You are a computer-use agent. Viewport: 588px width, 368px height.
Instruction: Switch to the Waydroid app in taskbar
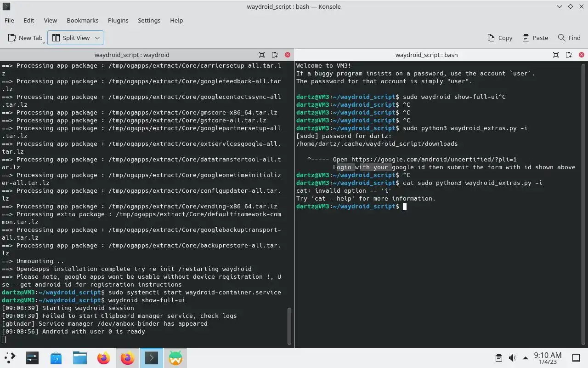[175, 357]
